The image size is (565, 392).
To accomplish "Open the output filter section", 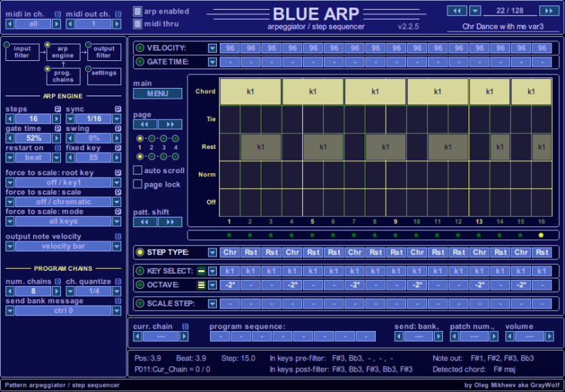I will 104,52.
